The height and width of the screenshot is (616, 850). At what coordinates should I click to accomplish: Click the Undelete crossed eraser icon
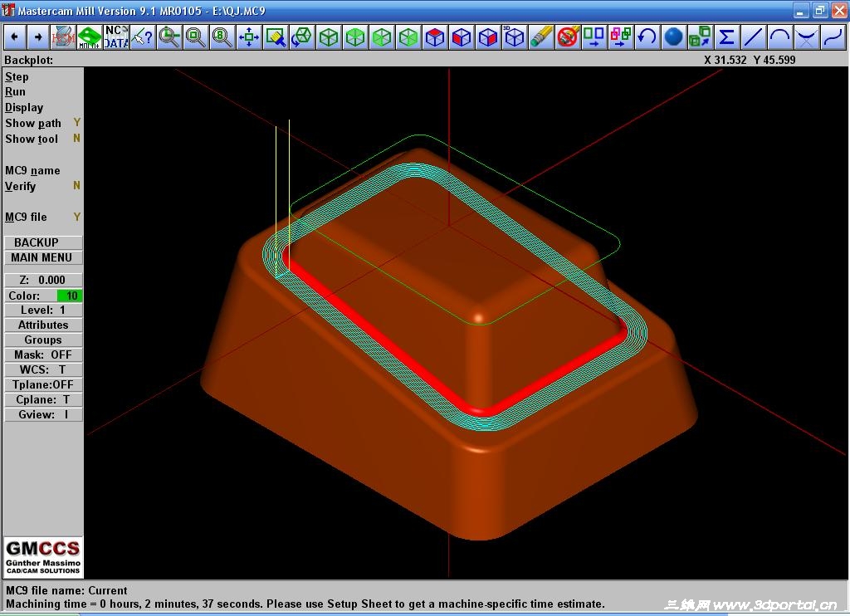[568, 37]
